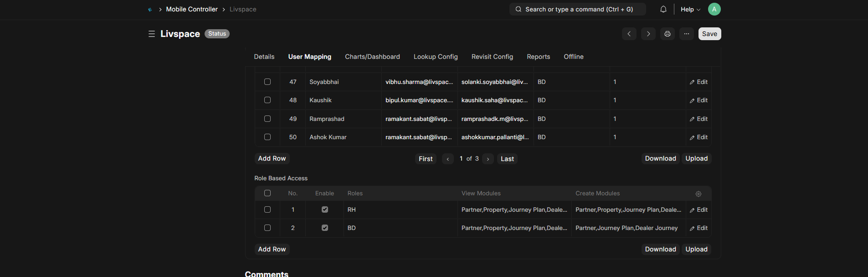Select row 50 Ashok Kumar checkbox
This screenshot has height=277, width=868.
coord(267,137)
